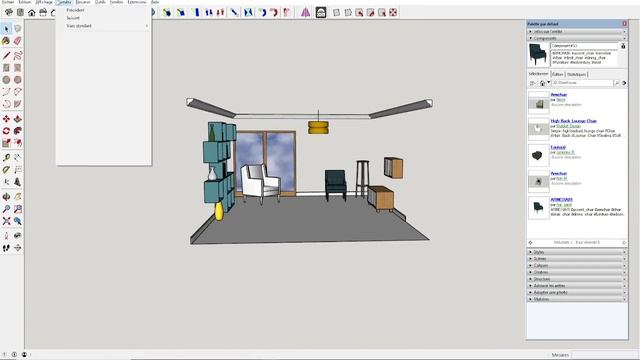Pick the Offset tool
The image size is (640, 360).
tap(18, 143)
